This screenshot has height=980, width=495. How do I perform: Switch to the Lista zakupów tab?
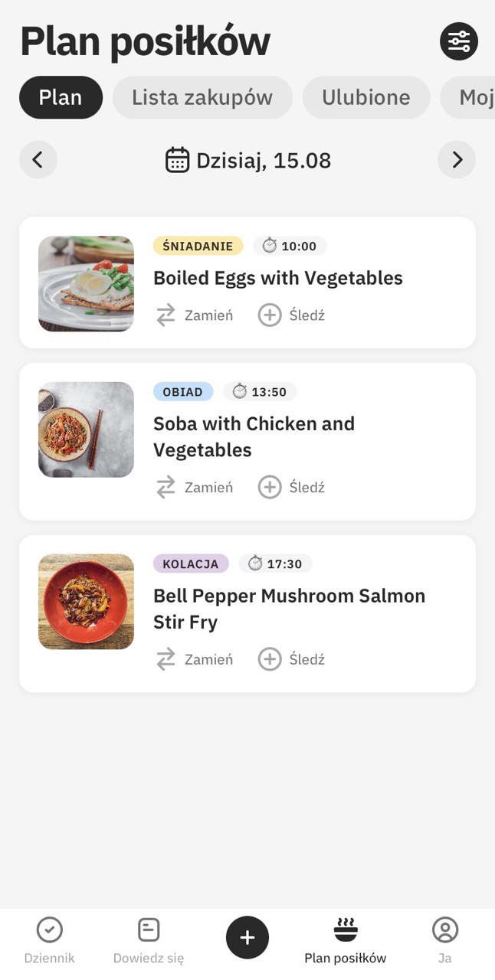coord(202,97)
